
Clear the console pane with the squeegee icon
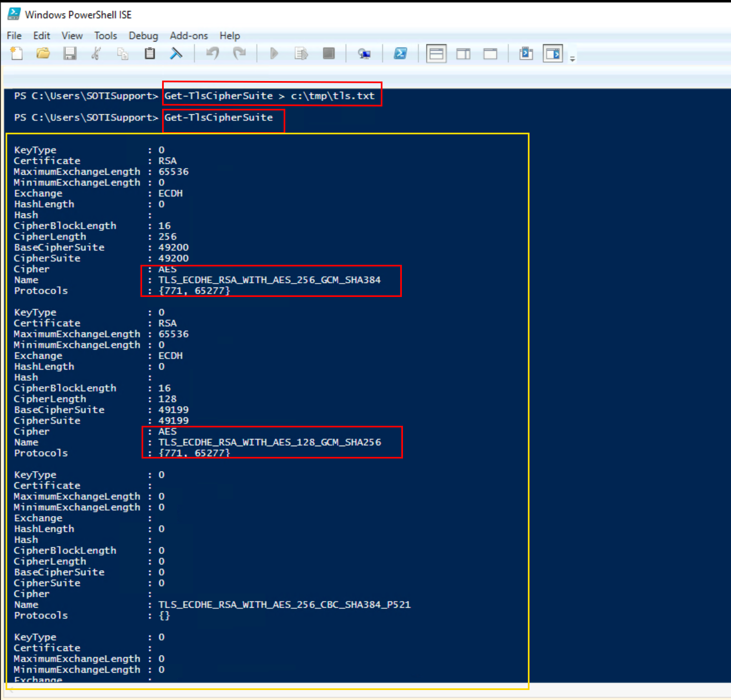[176, 53]
